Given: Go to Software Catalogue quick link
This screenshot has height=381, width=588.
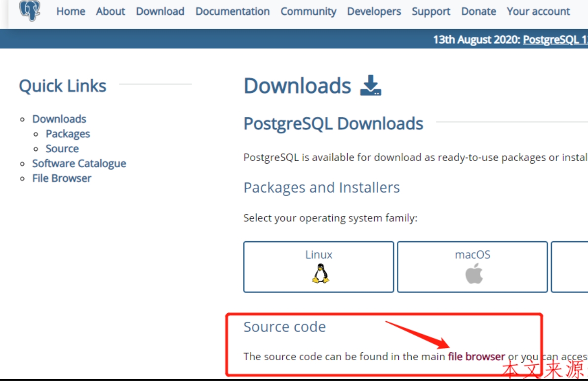Looking at the screenshot, I should click(x=79, y=164).
